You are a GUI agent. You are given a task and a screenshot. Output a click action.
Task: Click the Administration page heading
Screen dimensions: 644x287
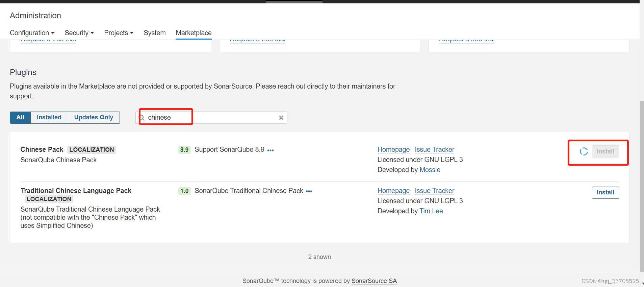(x=35, y=16)
